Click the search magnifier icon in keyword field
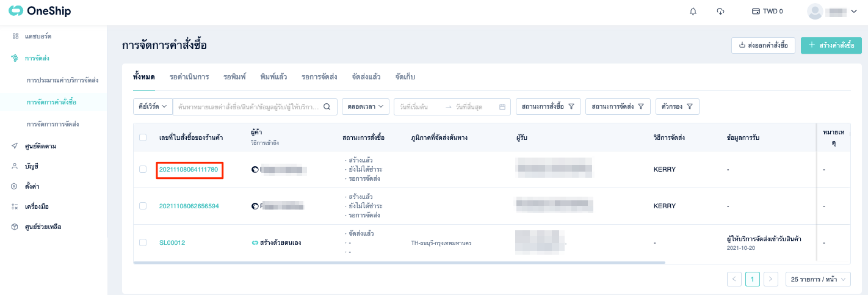Screen dimensions: 868x295 pyautogui.click(x=327, y=106)
